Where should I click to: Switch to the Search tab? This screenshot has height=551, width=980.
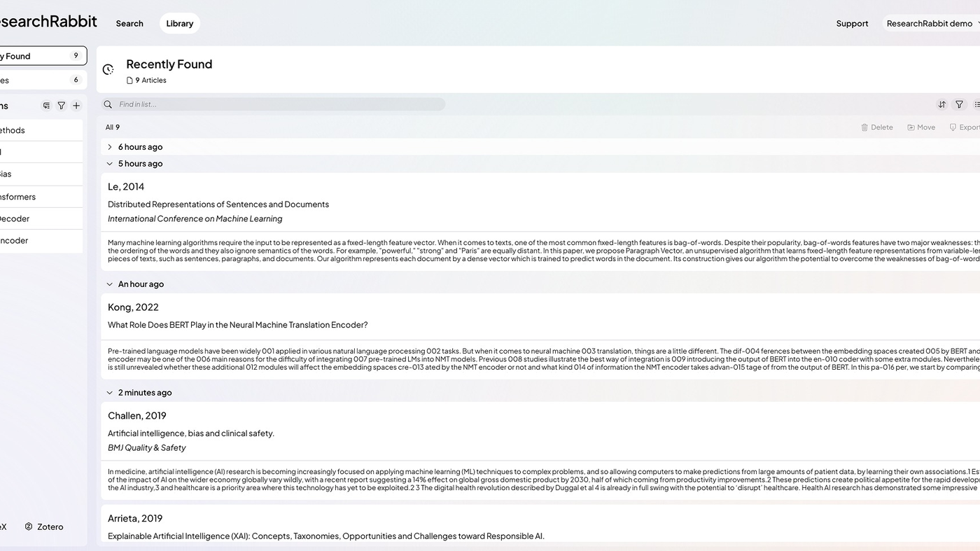129,23
